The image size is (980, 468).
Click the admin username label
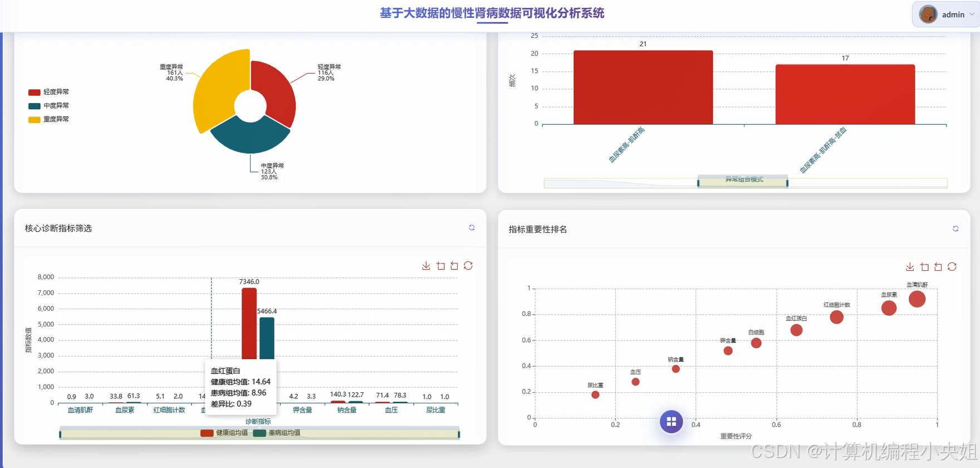point(953,15)
